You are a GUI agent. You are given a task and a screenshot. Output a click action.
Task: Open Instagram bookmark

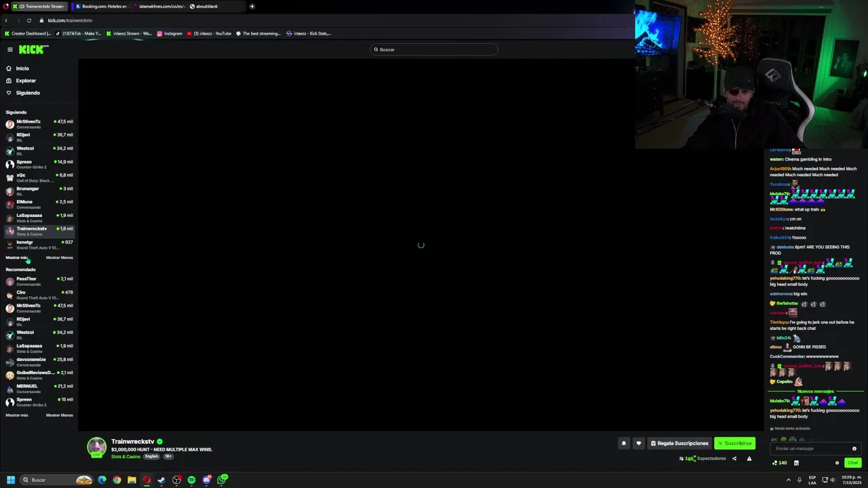[x=170, y=33]
